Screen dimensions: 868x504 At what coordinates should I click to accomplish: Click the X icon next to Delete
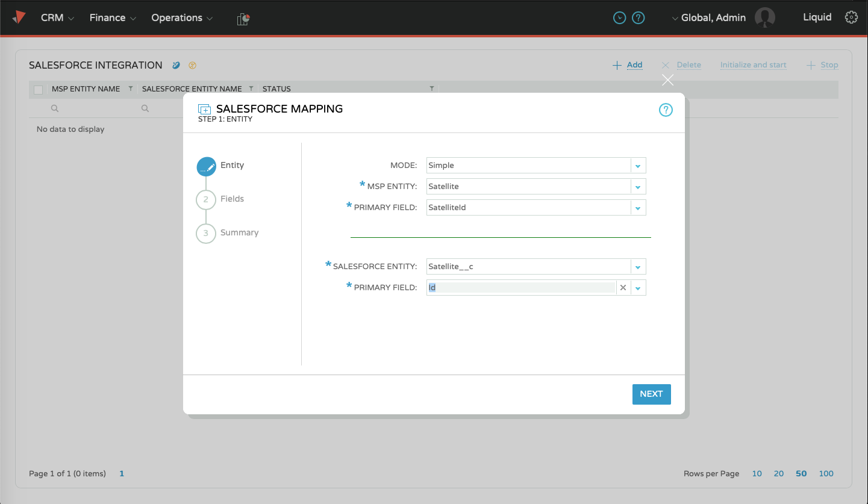click(666, 65)
